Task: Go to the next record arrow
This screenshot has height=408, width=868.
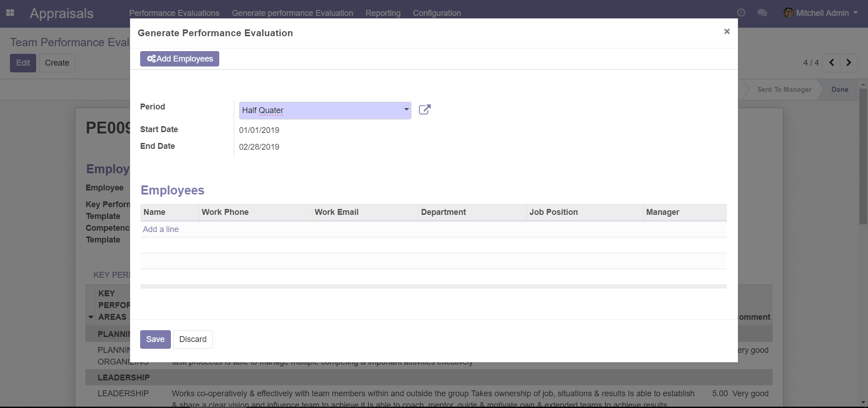Action: 849,63
